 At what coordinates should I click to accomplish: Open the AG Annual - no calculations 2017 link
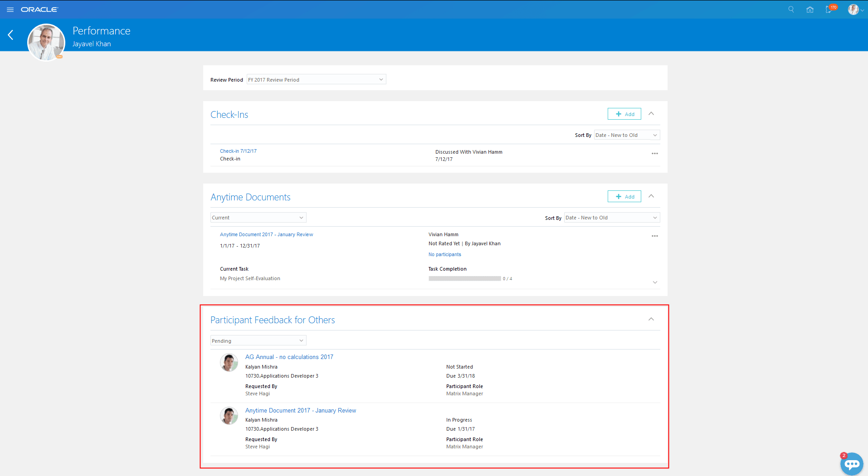click(x=289, y=357)
